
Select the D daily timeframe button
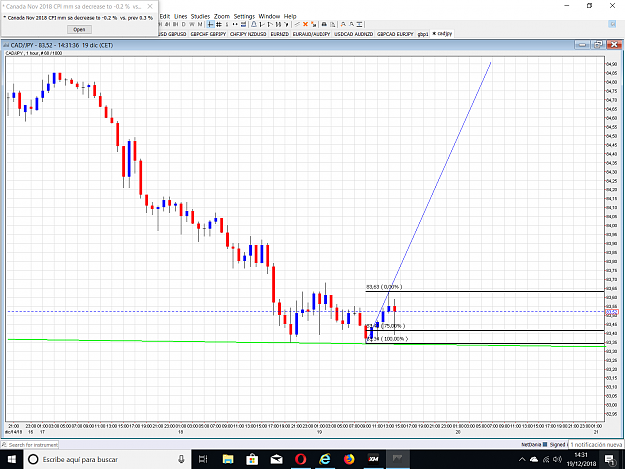coord(183,24)
